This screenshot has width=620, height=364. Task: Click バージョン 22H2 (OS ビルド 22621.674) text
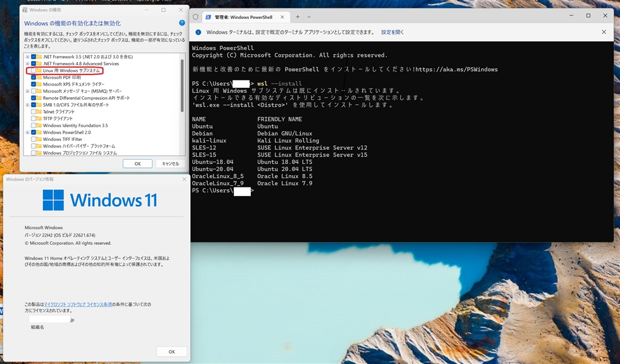pyautogui.click(x=60, y=235)
